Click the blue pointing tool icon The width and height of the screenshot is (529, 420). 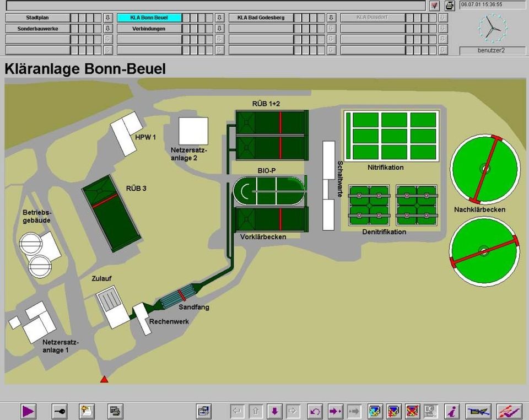click(478, 411)
